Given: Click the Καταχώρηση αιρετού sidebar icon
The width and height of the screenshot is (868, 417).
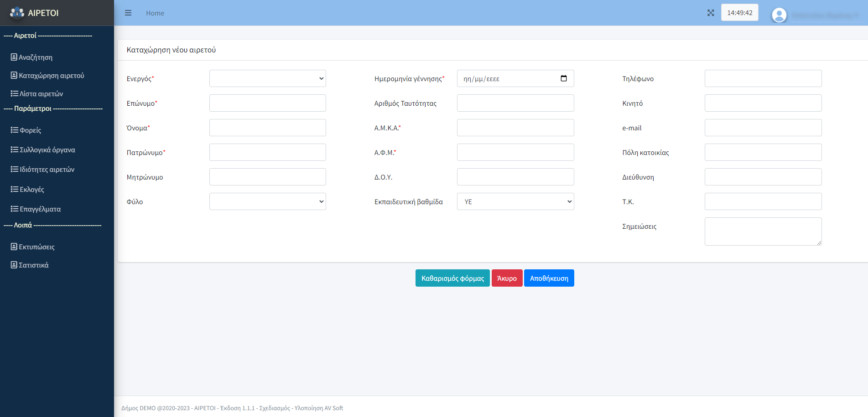Looking at the screenshot, I should tap(14, 75).
